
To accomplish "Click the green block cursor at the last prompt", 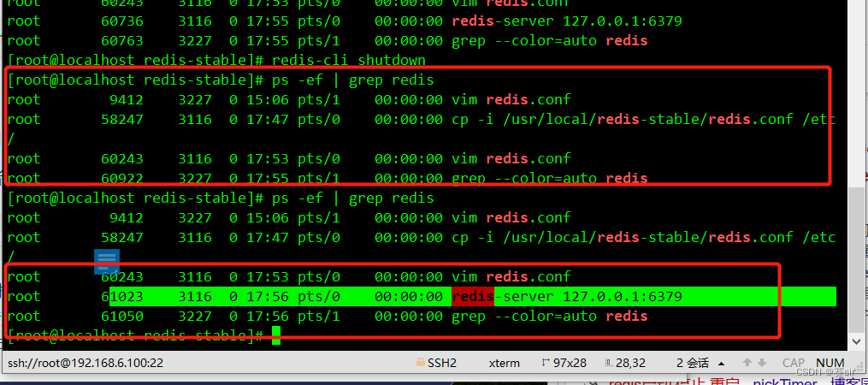I will coord(276,335).
